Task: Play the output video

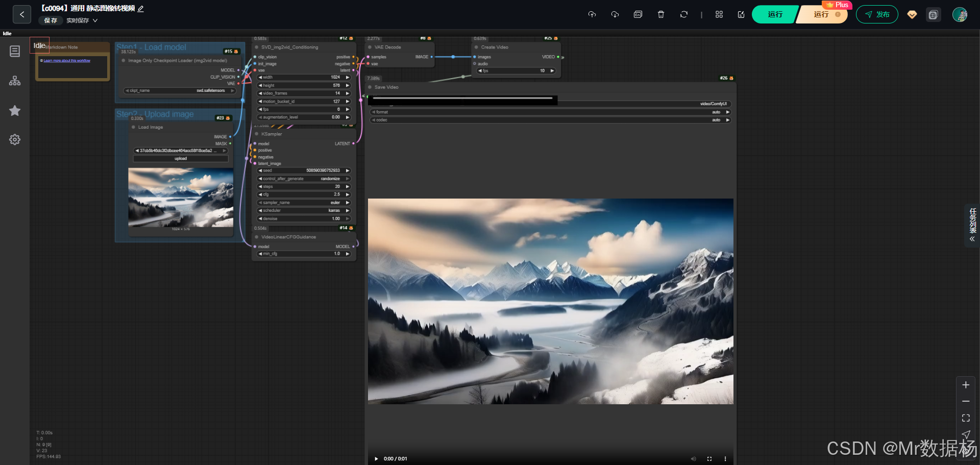Action: point(376,459)
